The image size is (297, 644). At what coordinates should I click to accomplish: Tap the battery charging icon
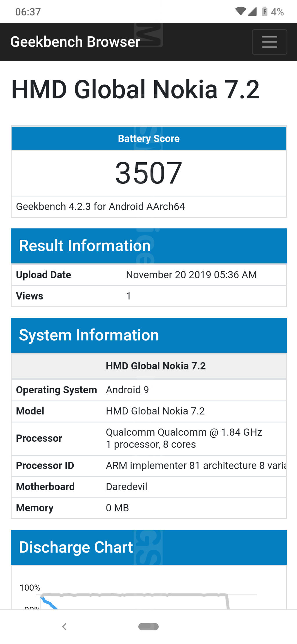pos(265,11)
